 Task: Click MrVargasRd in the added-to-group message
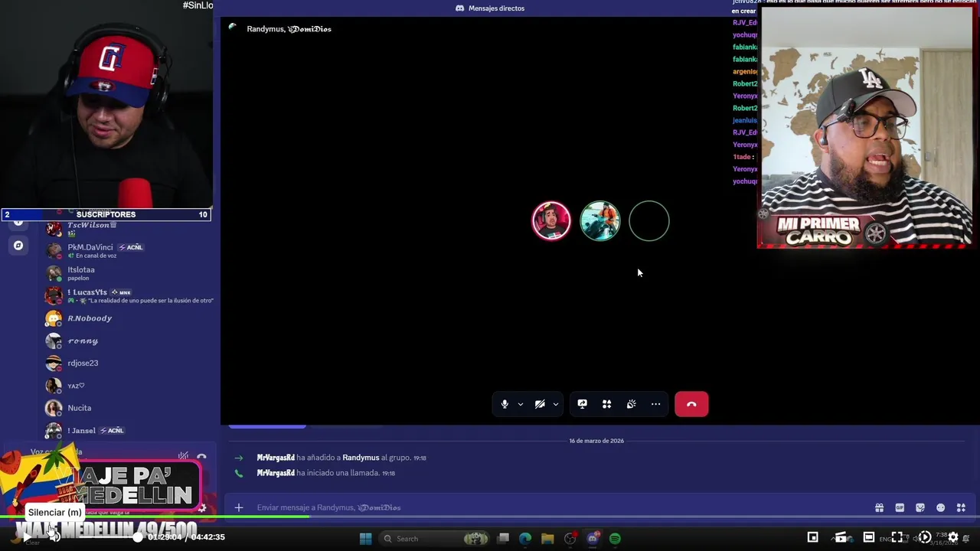click(276, 458)
